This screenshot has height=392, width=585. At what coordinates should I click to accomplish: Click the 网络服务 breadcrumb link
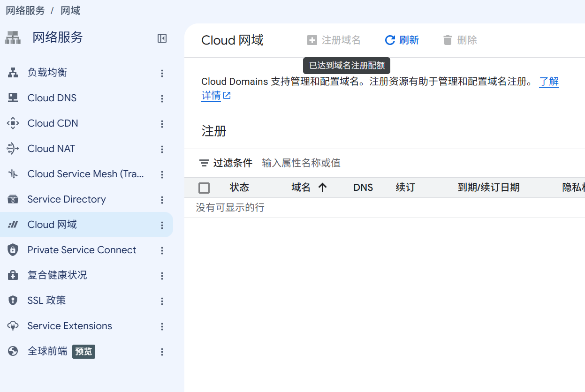click(25, 11)
